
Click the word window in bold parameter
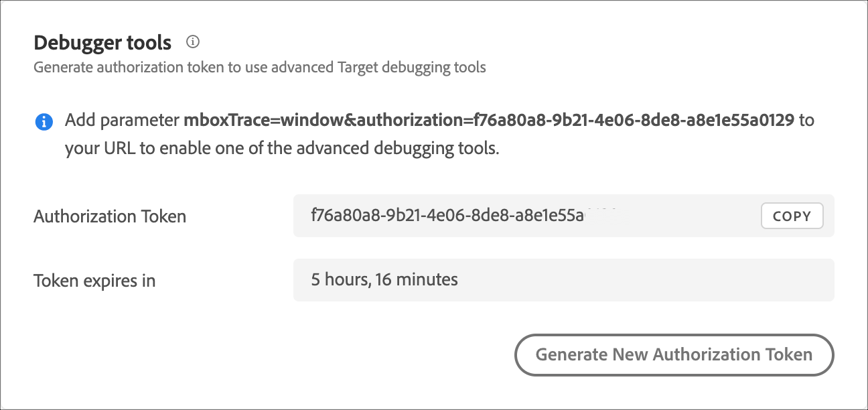pos(313,121)
